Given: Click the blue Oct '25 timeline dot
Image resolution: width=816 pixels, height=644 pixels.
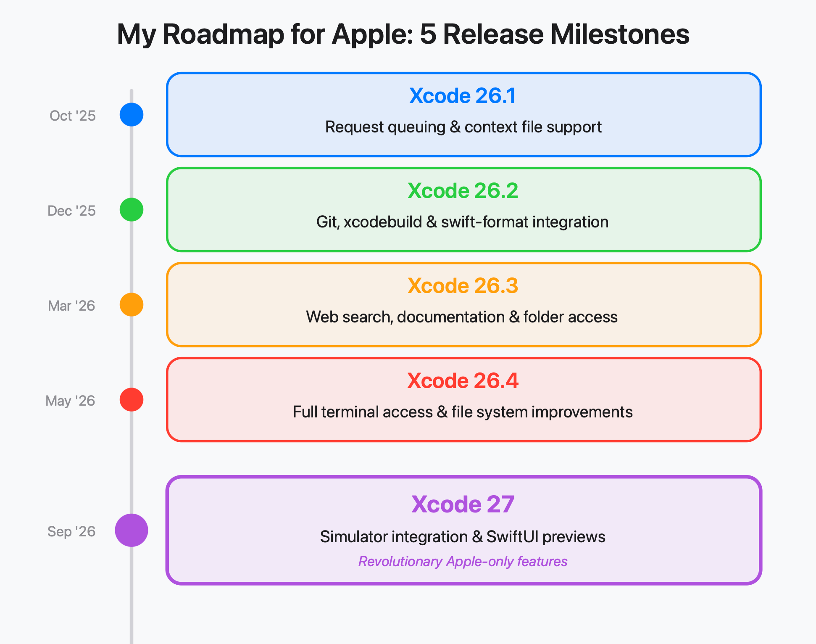Looking at the screenshot, I should coord(132,115).
